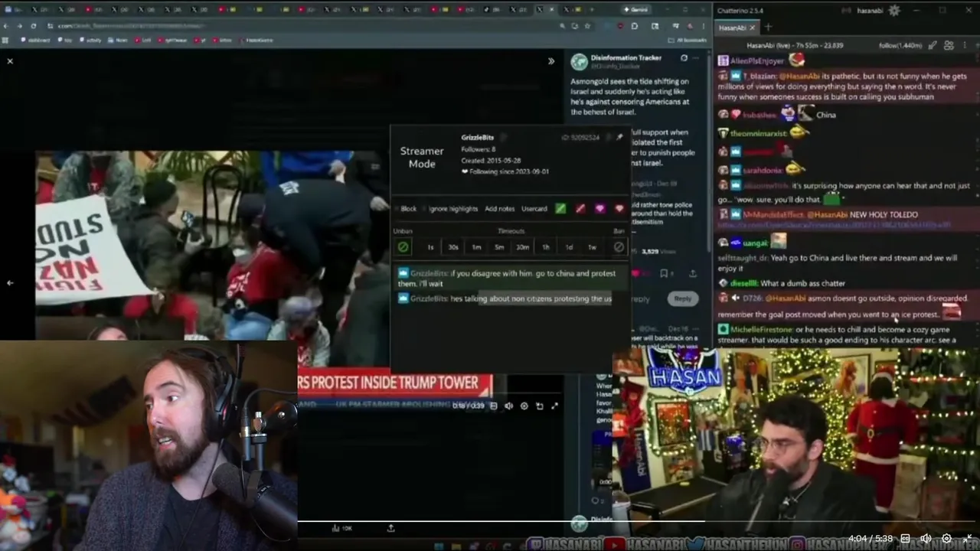Open the hasanabi account switcher in Chatterino
This screenshot has width=980, height=551.
point(870,11)
